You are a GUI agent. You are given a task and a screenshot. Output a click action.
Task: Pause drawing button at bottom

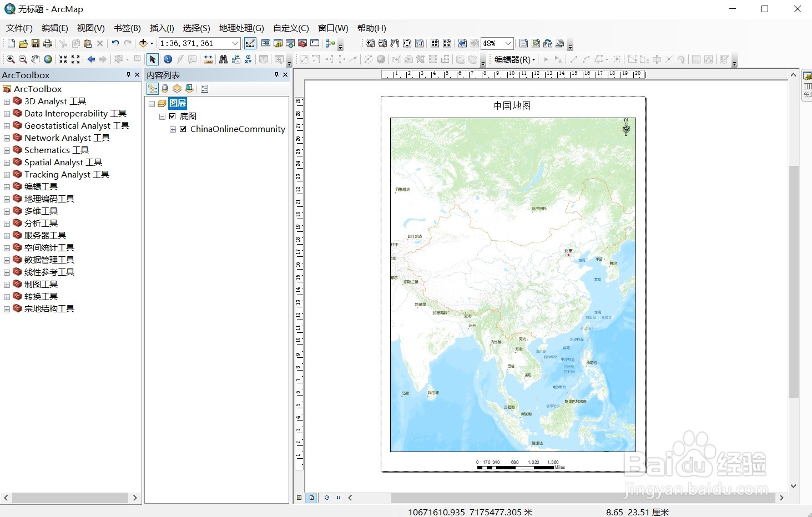(339, 498)
